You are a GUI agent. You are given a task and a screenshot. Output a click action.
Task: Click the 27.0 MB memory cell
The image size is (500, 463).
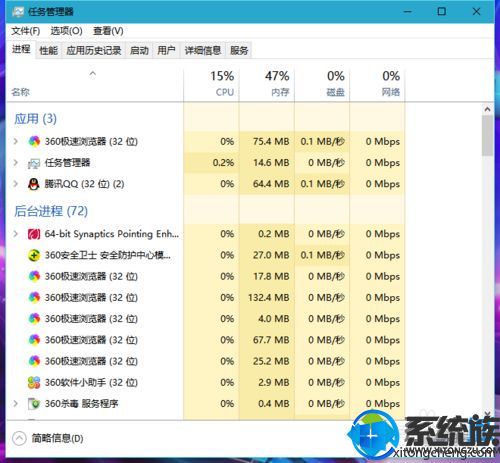coord(267,255)
